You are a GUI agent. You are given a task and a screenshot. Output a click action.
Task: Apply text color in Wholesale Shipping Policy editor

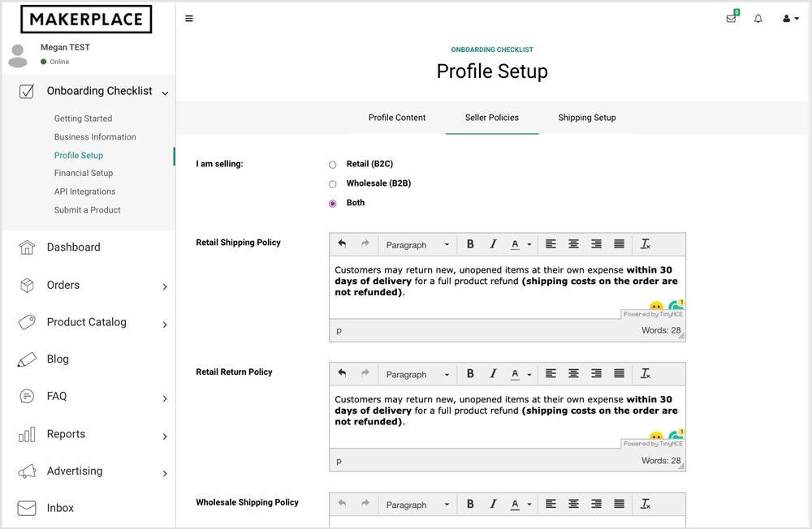point(515,504)
